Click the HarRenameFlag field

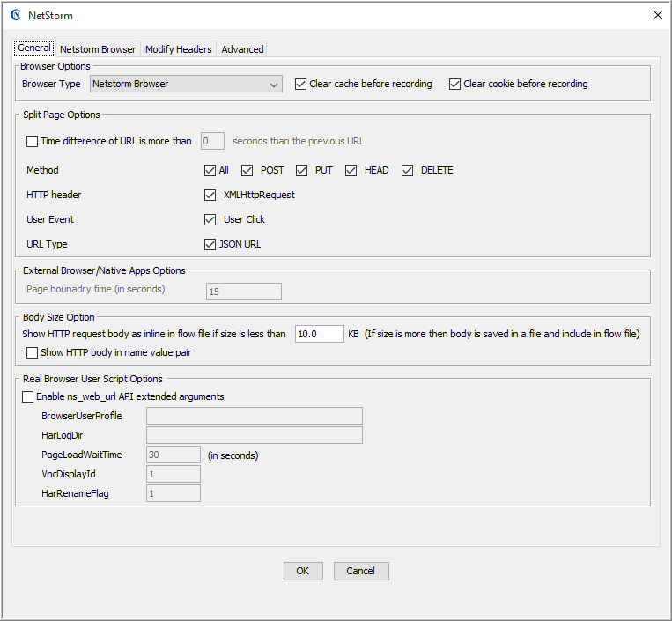click(x=174, y=493)
